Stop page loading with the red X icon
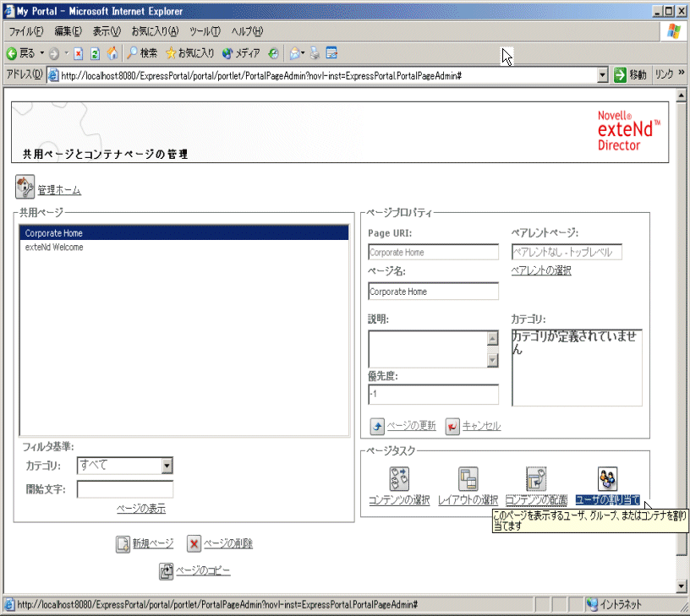 [x=79, y=53]
